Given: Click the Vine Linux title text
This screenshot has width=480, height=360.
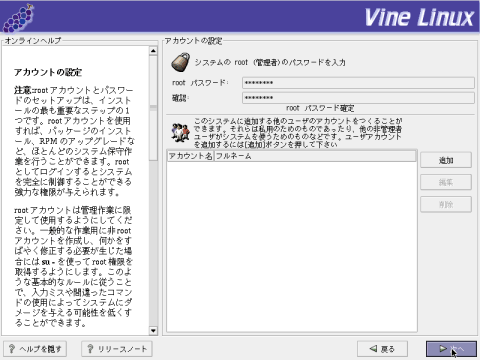Looking at the screenshot, I should tap(419, 17).
